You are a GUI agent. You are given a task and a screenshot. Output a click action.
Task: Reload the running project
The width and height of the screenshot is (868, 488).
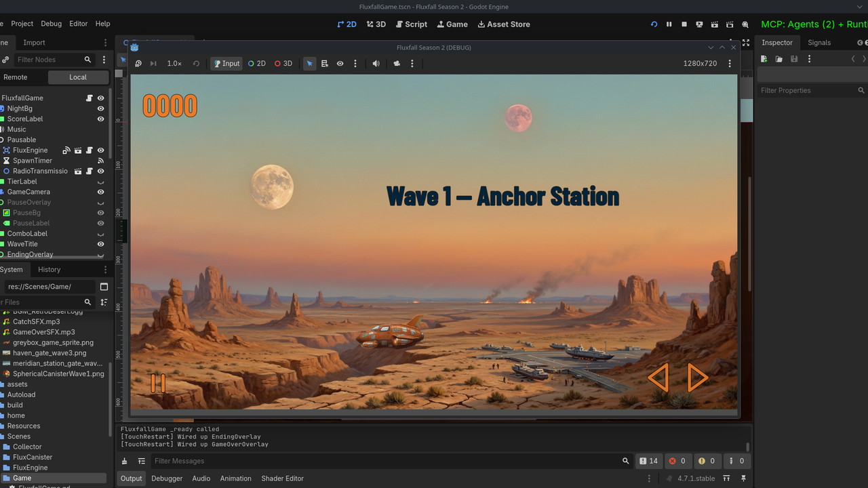654,24
